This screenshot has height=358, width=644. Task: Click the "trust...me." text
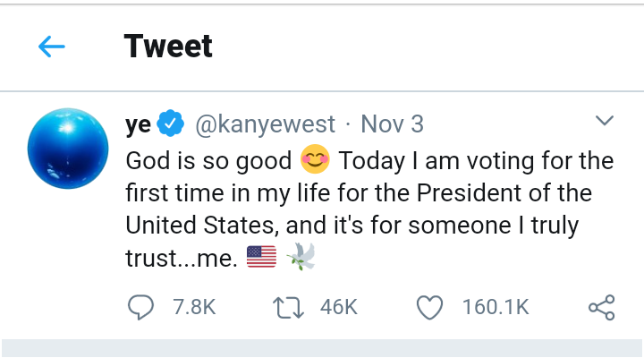tap(182, 259)
